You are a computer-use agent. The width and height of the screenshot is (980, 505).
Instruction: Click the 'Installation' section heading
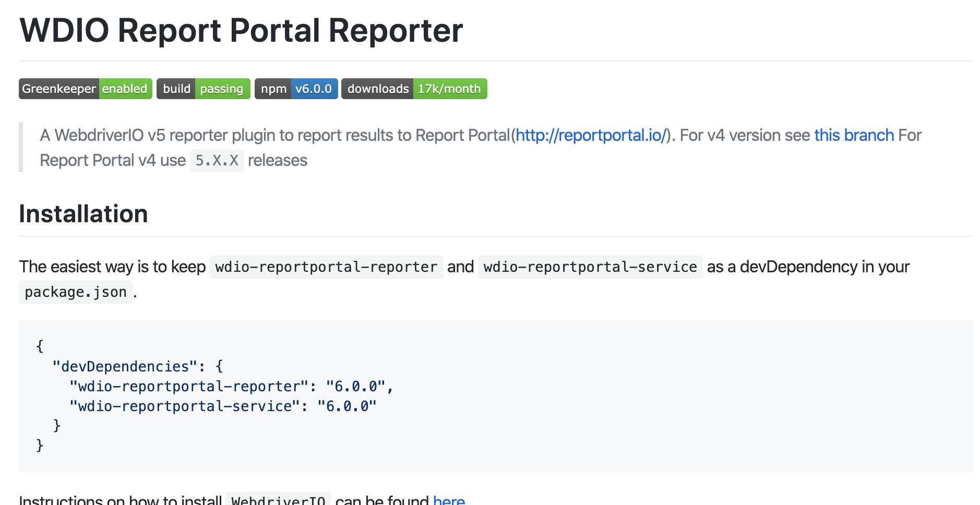(x=83, y=214)
